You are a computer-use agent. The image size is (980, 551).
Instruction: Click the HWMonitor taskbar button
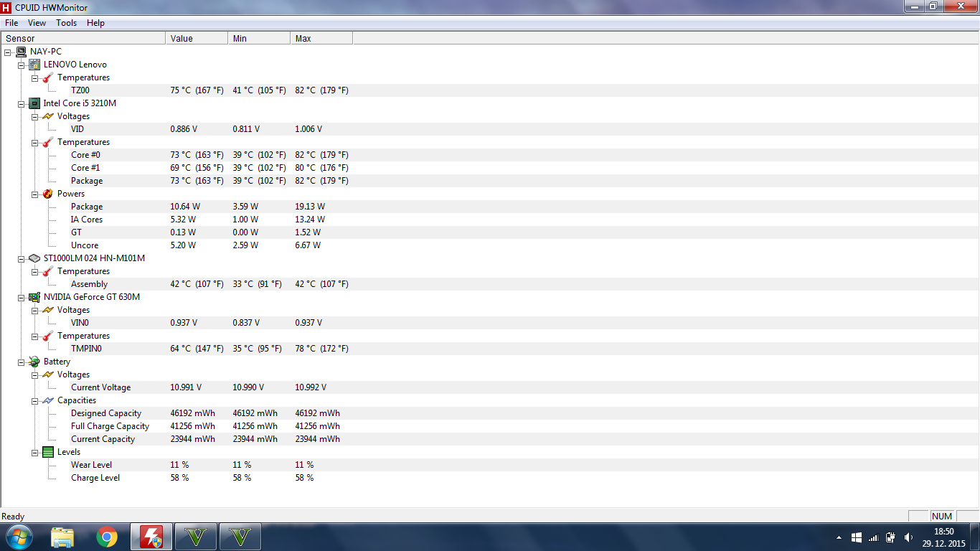click(151, 537)
